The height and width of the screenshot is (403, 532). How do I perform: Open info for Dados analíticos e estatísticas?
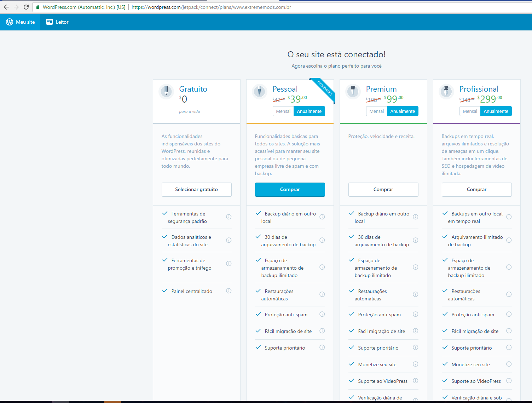click(229, 240)
